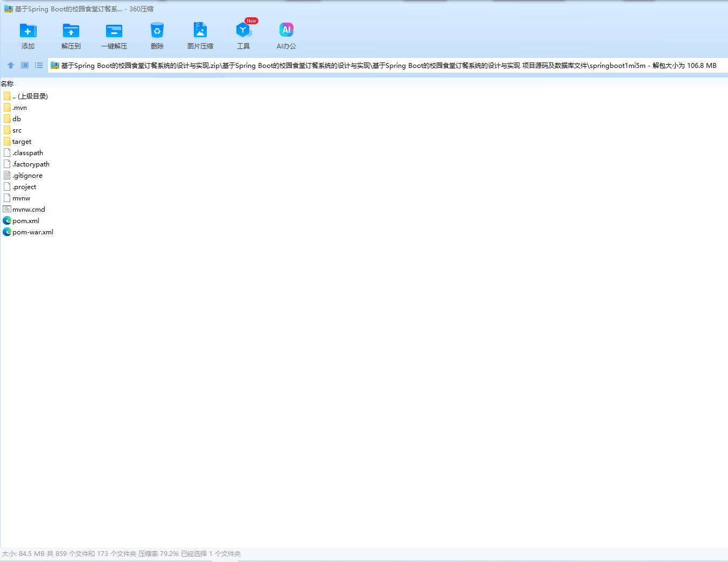The width and height of the screenshot is (728, 562).
Task: Click the mvnw.cmd script icon
Action: coord(7,209)
